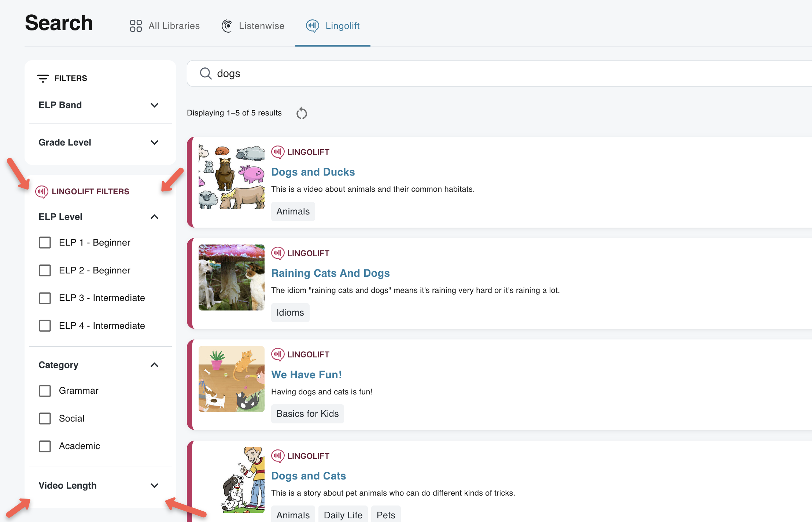The height and width of the screenshot is (522, 812).
Task: Check the ELP 1 - Beginner checkbox
Action: tap(45, 243)
